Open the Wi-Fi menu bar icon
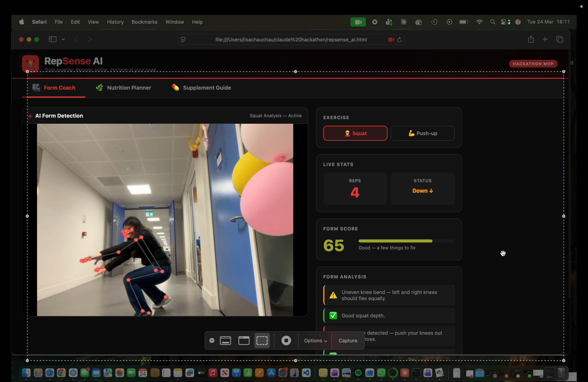Image resolution: width=588 pixels, height=382 pixels. tap(479, 22)
